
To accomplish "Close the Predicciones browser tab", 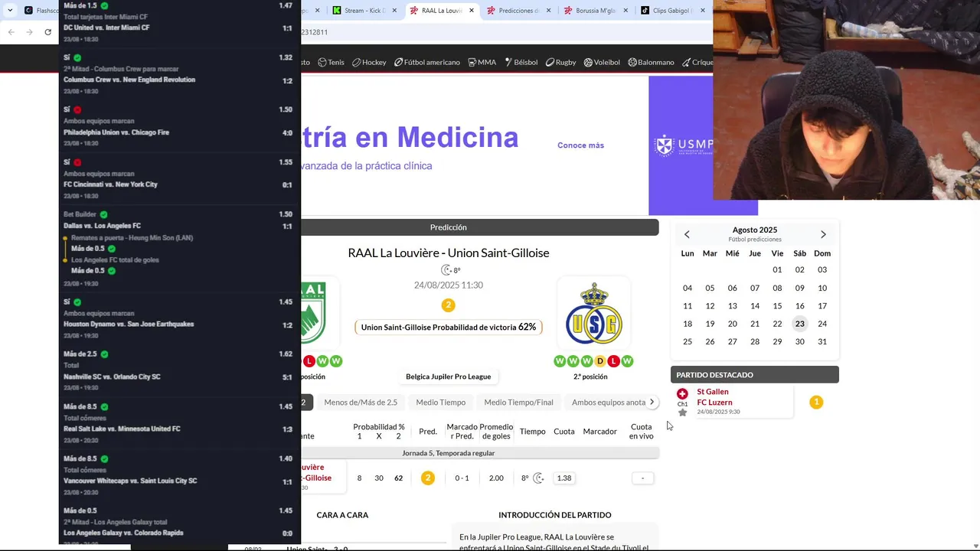I will pyautogui.click(x=548, y=11).
